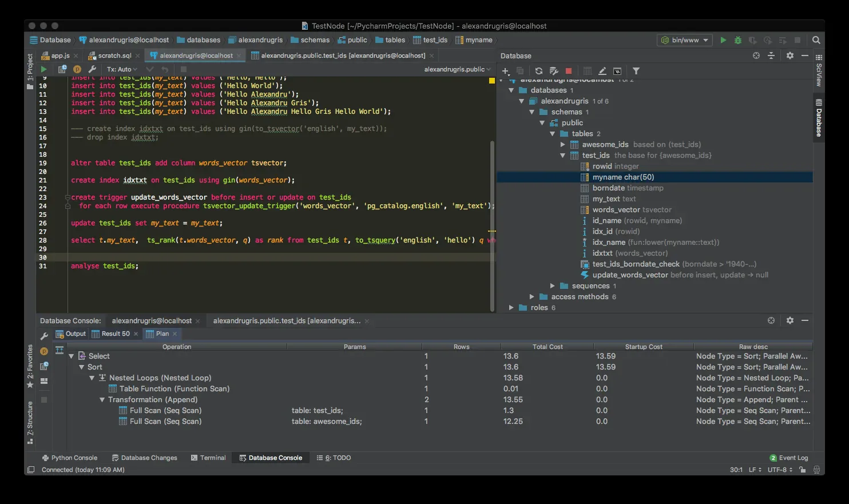Open data source properties icon

click(x=553, y=71)
